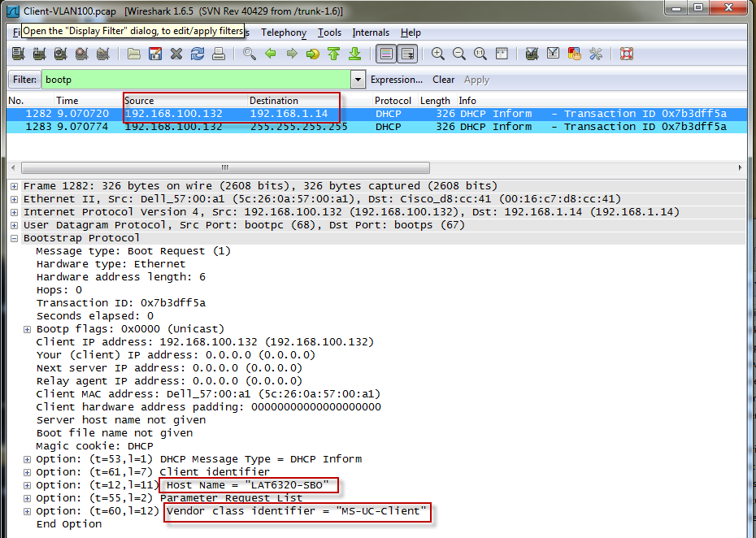Open the capture options icon
The height and width of the screenshot is (538, 756).
coord(40,54)
